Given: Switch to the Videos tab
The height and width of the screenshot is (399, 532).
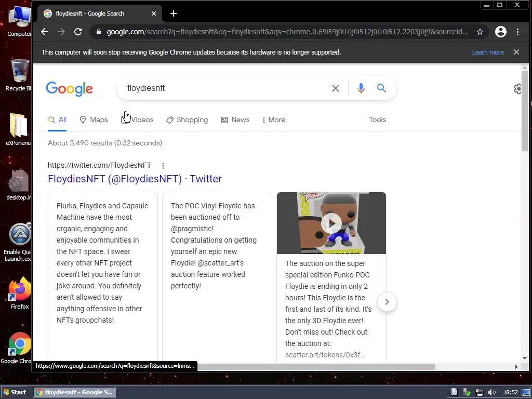Looking at the screenshot, I should tap(137, 120).
